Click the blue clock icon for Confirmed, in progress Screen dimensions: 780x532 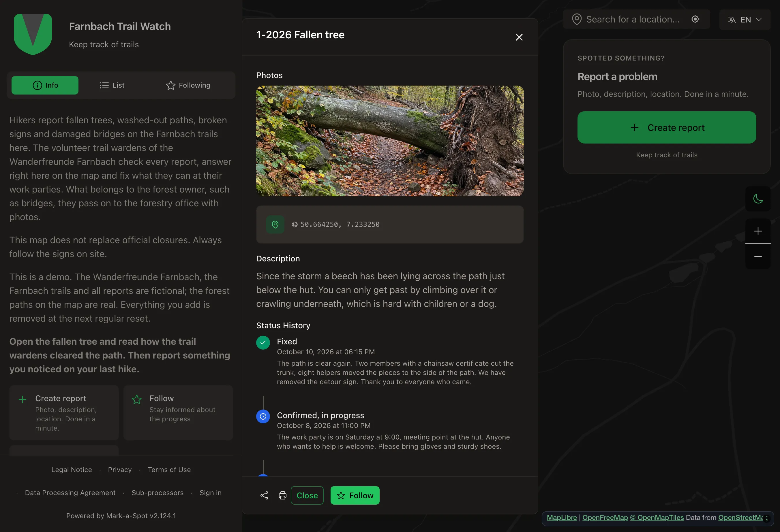[x=263, y=416]
